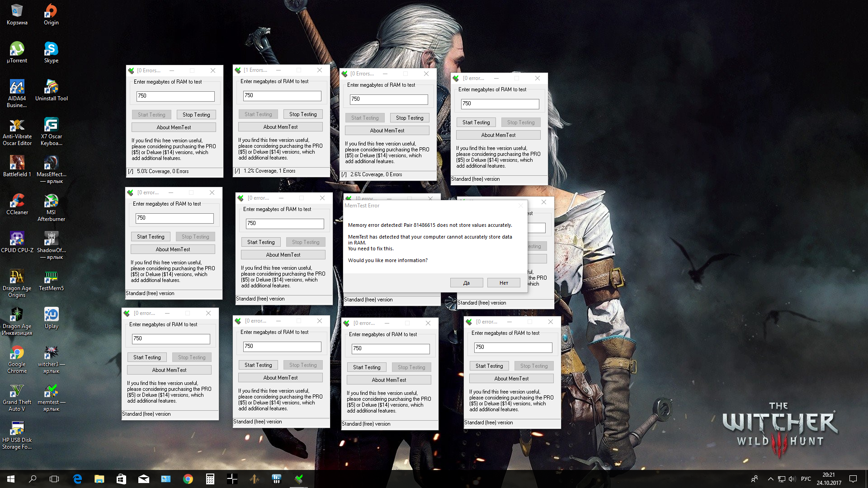Launch CPUID CPU-Z from desktop
Image resolution: width=868 pixels, height=488 pixels.
(x=17, y=242)
